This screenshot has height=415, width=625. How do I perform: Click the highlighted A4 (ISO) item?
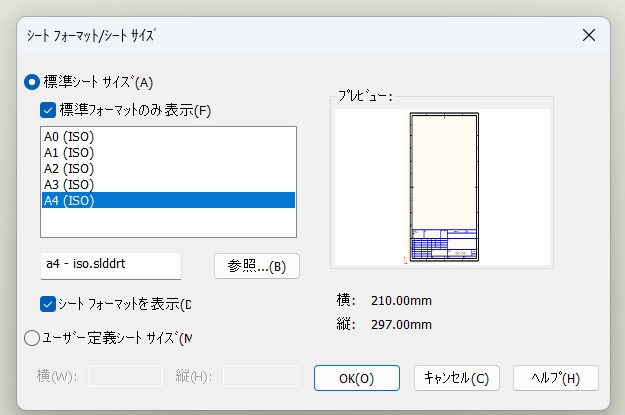click(x=168, y=201)
